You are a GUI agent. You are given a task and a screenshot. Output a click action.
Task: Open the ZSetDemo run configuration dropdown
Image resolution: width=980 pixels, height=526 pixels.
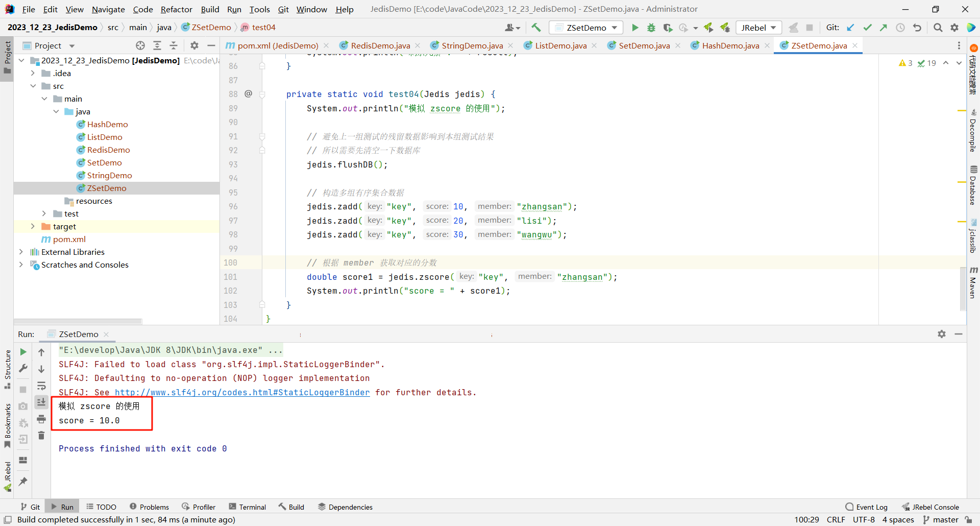tap(586, 28)
